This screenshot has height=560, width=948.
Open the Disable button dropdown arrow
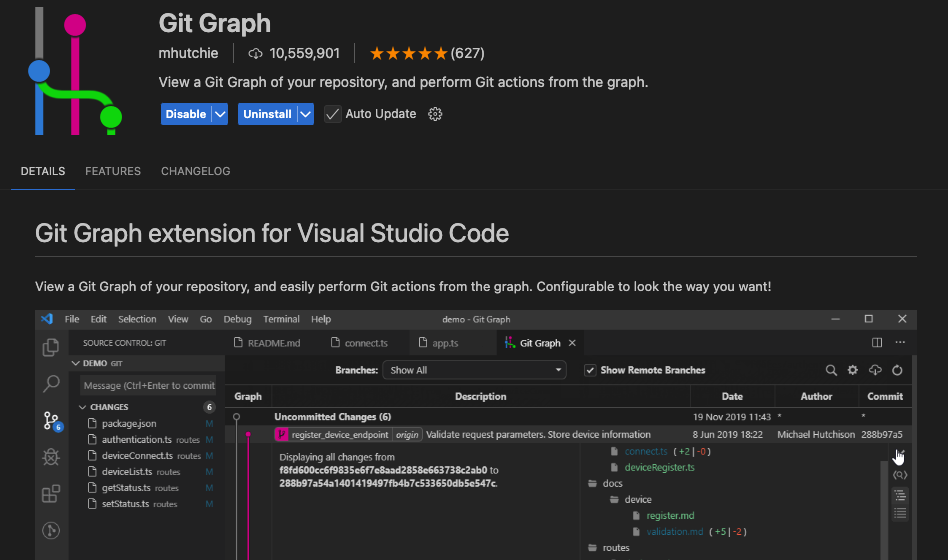point(220,114)
